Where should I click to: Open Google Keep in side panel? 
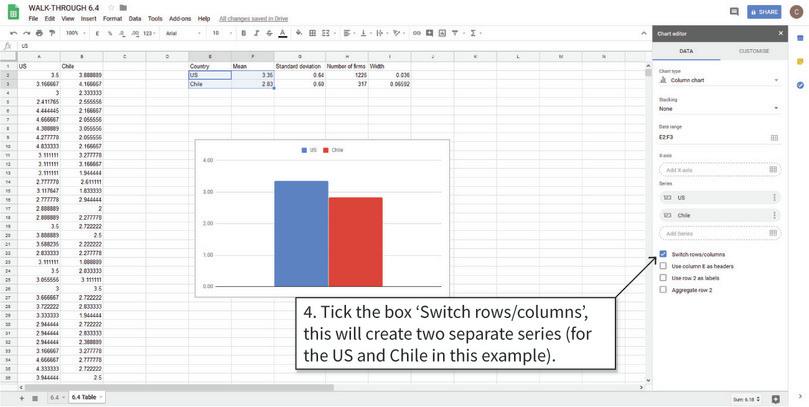(800, 61)
